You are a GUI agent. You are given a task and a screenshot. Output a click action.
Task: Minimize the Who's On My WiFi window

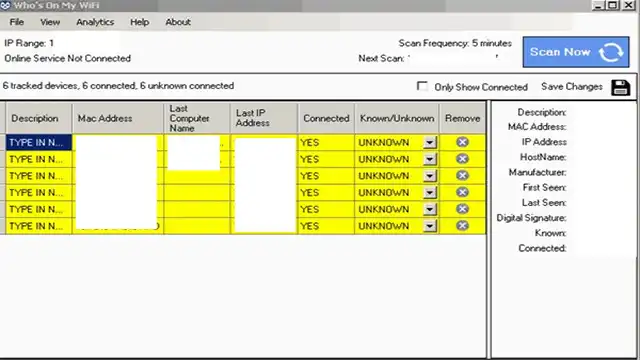coord(598,5)
